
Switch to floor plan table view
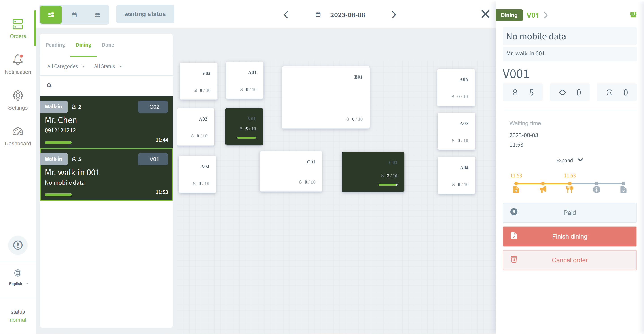click(x=51, y=15)
